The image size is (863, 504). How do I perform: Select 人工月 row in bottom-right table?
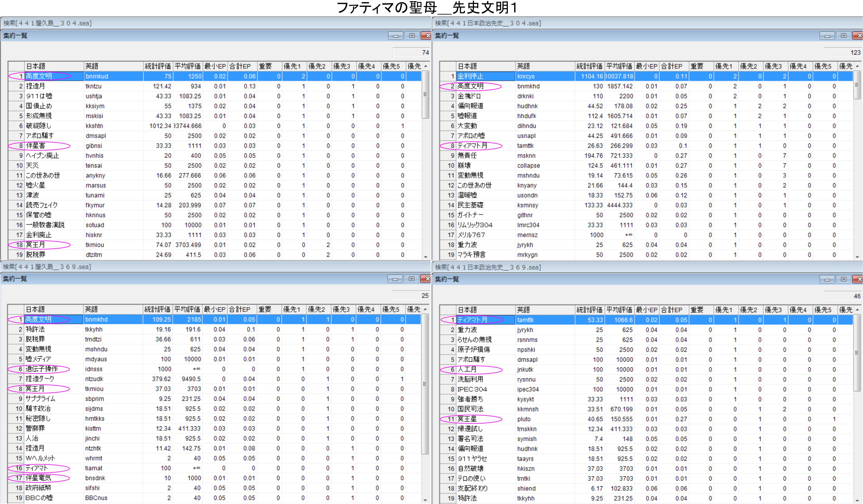coord(467,370)
